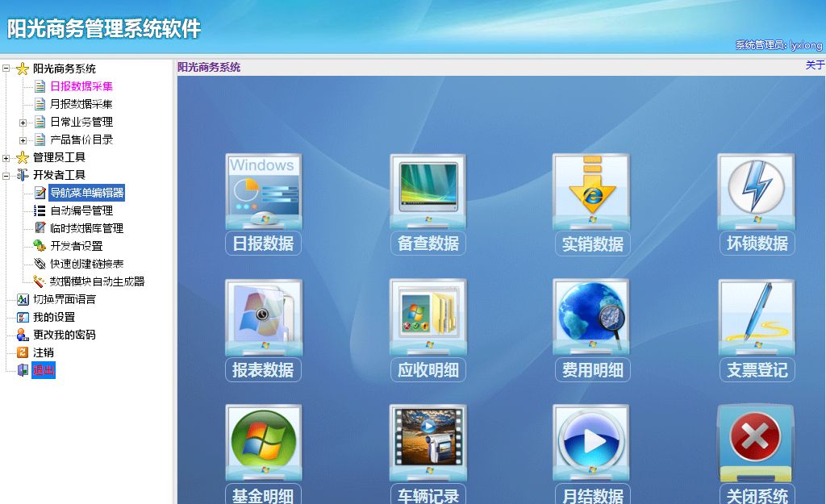Click the 阳光商务管理系统软件 banner title
The width and height of the screenshot is (826, 504).
tap(104, 28)
